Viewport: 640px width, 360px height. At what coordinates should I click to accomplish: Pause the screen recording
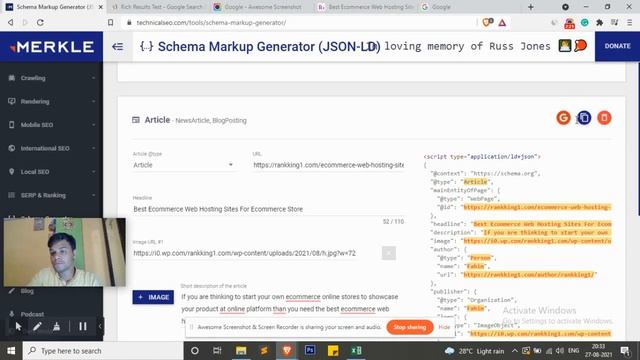tap(83, 326)
